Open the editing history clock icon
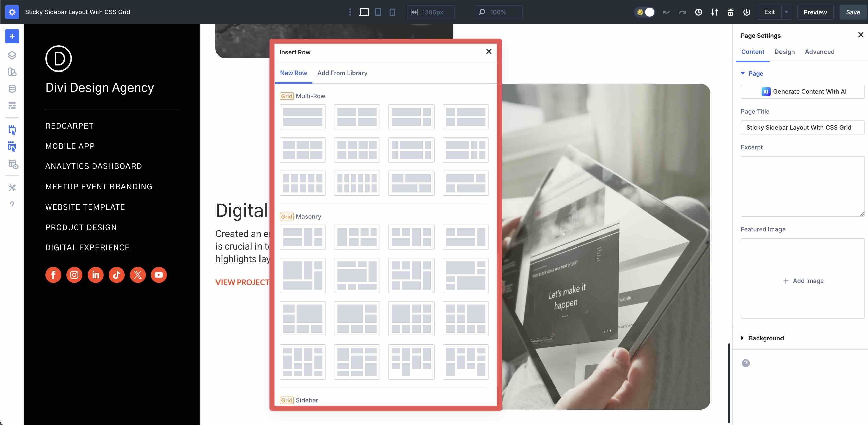The height and width of the screenshot is (425, 868). [699, 12]
